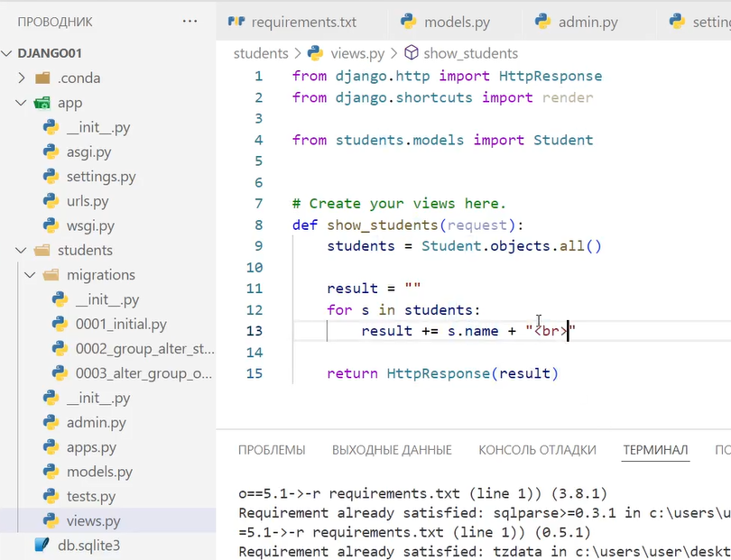Click the .conda folder icon
Viewport: 731px width, 560px height.
(x=42, y=78)
